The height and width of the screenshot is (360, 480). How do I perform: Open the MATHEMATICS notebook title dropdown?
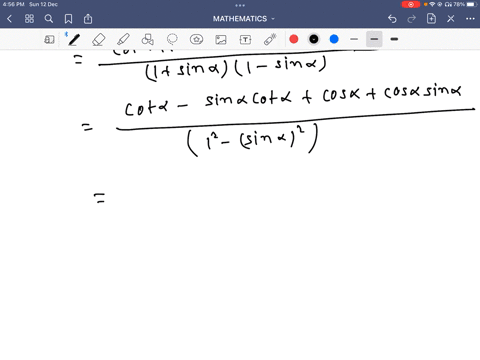coord(244,19)
